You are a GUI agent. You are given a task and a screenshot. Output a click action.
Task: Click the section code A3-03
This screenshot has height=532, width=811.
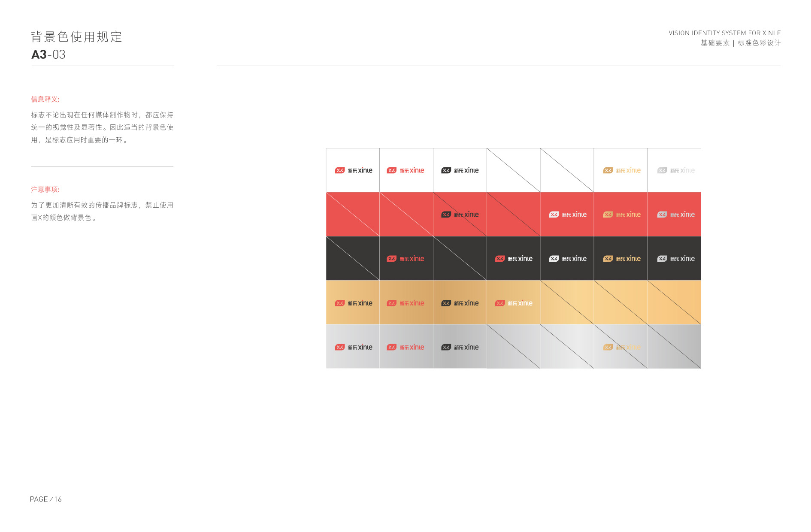pos(48,55)
